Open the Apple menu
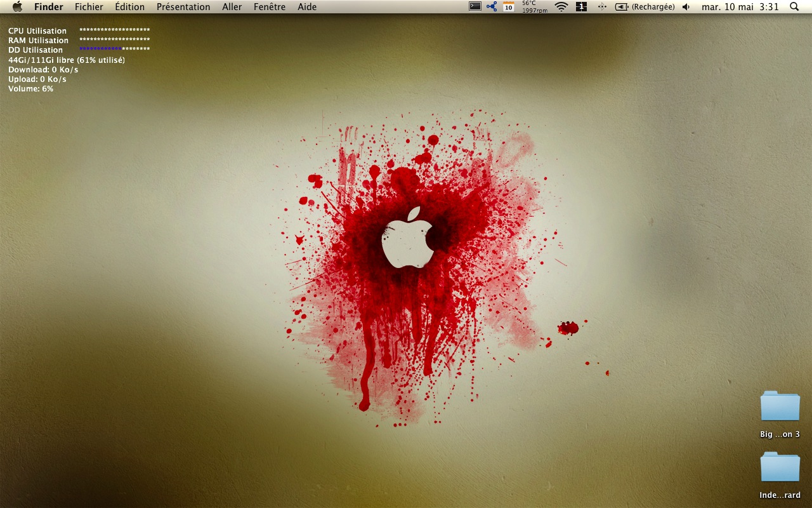This screenshot has width=812, height=508. pos(17,6)
